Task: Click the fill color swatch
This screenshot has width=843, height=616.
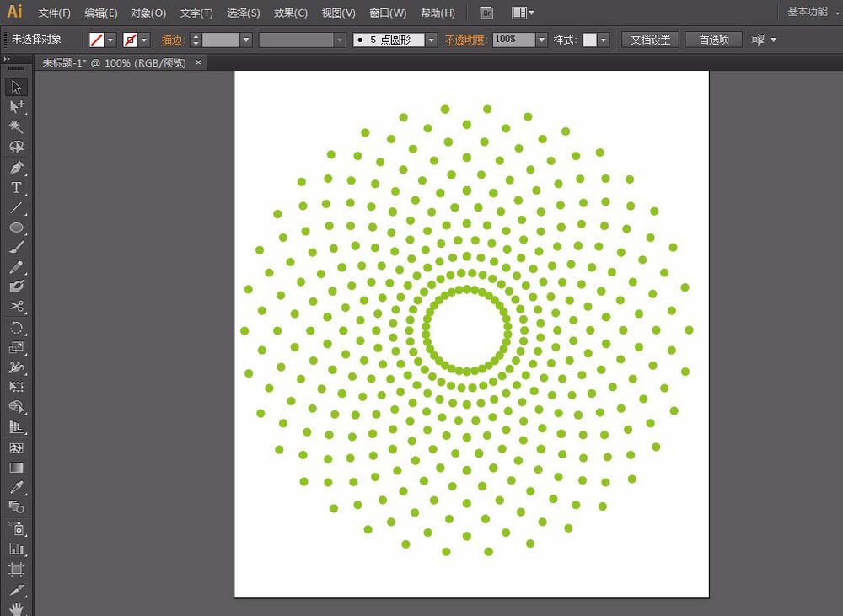Action: pos(96,40)
